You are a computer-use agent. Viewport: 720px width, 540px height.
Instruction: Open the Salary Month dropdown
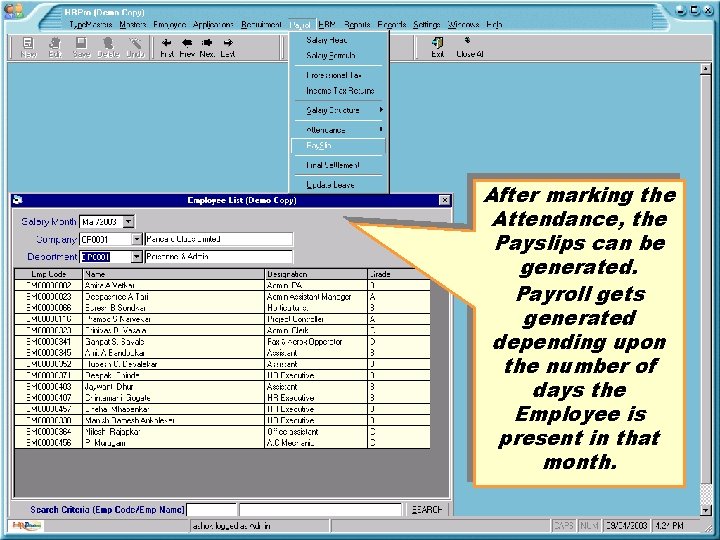tap(129, 222)
